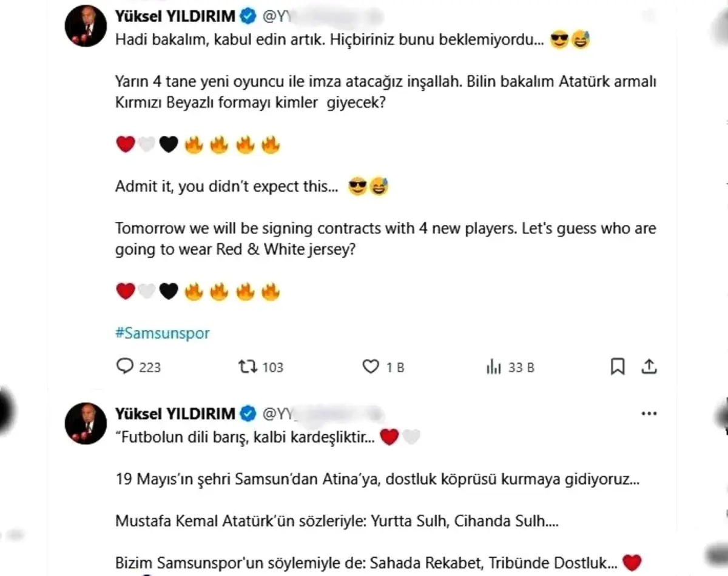Screen dimensions: 728x576
Task: Retweet the post with 103 reposts
Action: coord(248,367)
